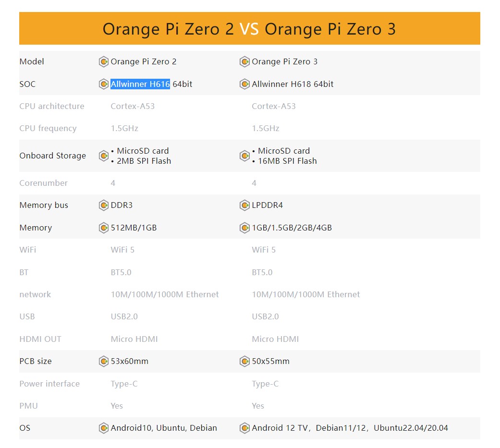Click the icon beside 1GB/1.5GB/2GB/4GB memory
The image size is (500, 448).
pos(244,228)
